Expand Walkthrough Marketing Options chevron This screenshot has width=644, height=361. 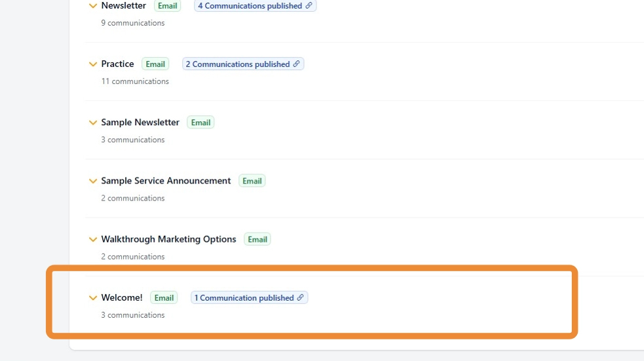tap(92, 240)
